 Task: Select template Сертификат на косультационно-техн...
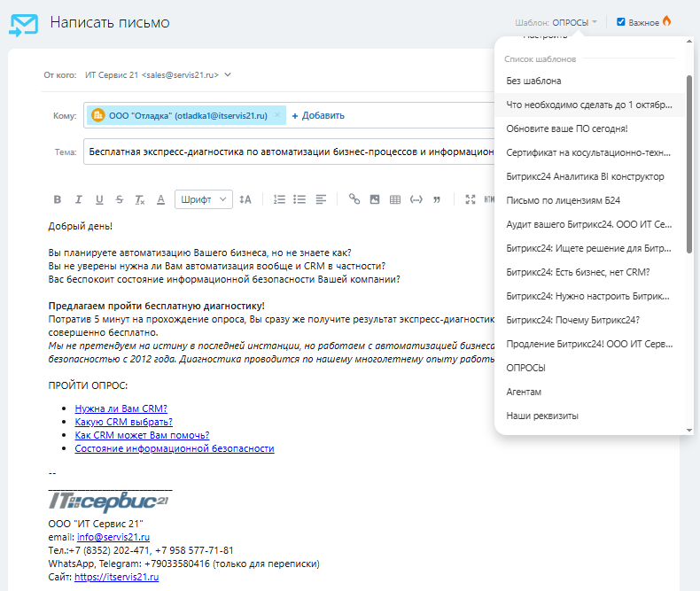(589, 152)
